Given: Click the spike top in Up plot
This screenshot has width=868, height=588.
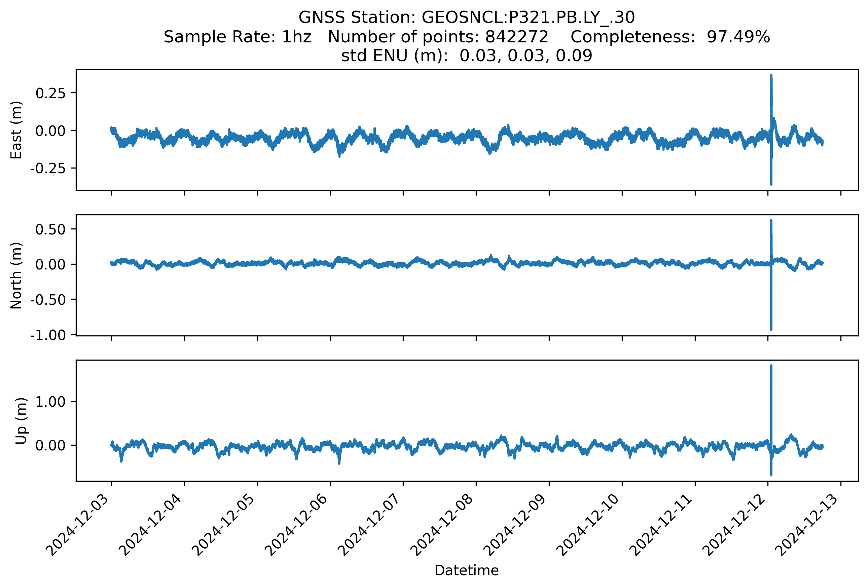Looking at the screenshot, I should (771, 367).
